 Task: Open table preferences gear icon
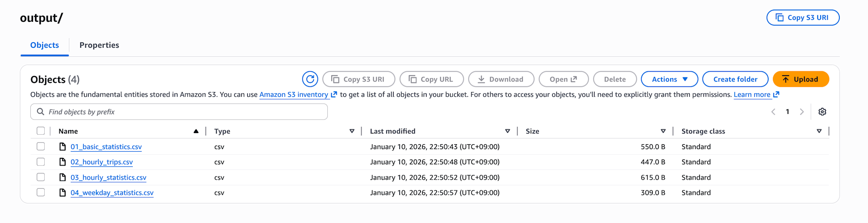(x=822, y=112)
